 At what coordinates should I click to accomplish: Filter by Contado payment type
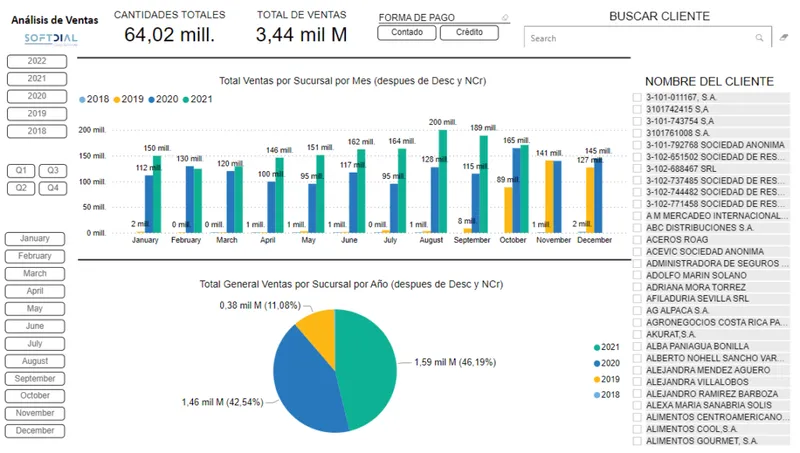(407, 32)
